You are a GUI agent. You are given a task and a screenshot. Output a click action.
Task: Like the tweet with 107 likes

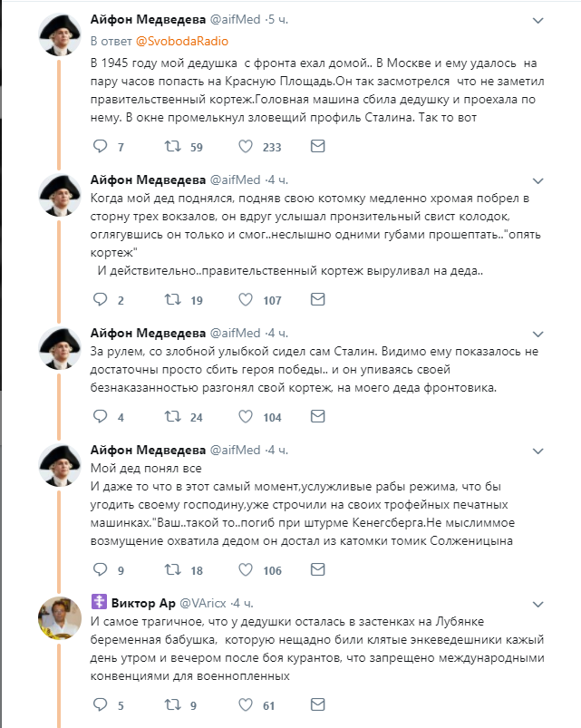click(x=246, y=299)
